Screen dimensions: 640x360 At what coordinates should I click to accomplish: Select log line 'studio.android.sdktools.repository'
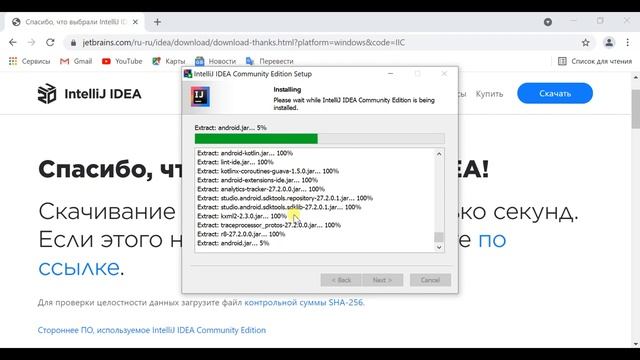[285, 198]
